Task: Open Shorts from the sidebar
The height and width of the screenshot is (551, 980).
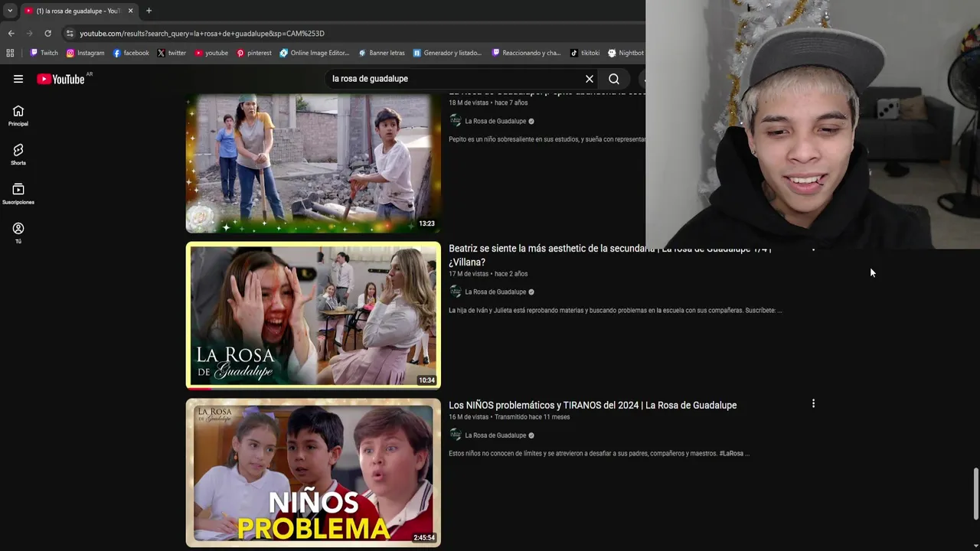Action: [x=18, y=155]
